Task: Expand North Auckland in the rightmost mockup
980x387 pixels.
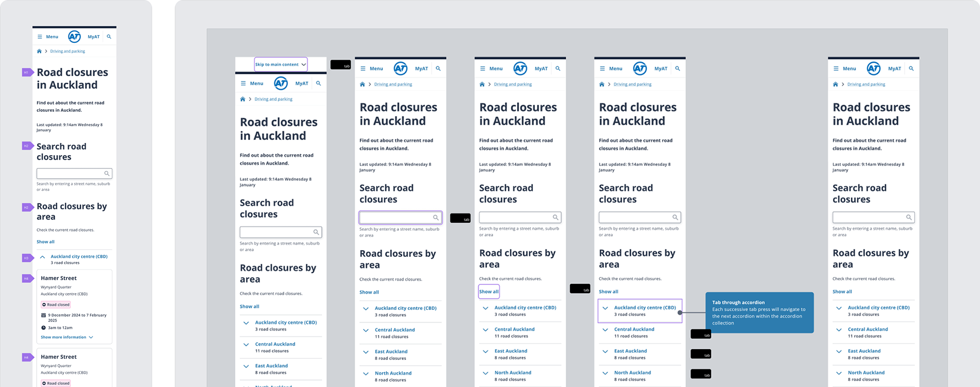Action: tap(839, 373)
